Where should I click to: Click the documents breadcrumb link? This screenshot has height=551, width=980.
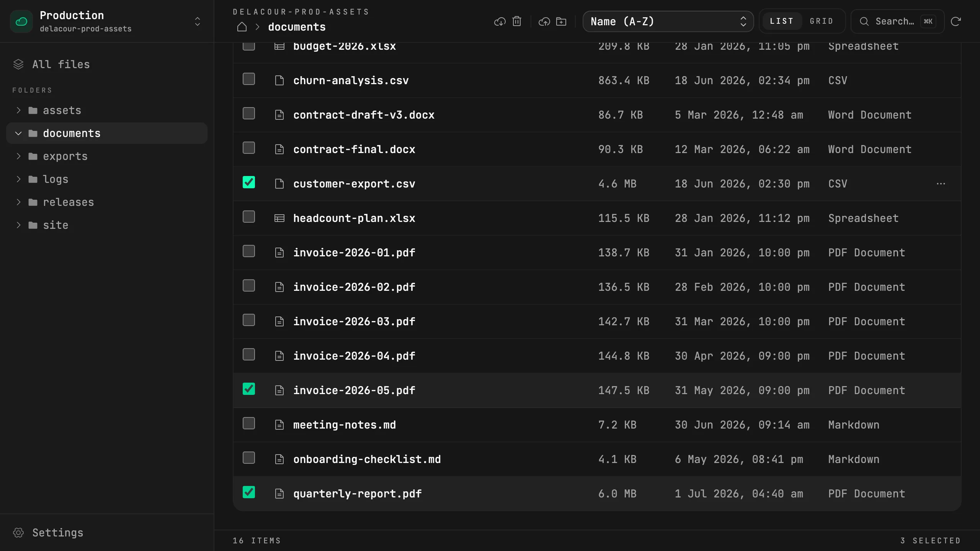[297, 27]
